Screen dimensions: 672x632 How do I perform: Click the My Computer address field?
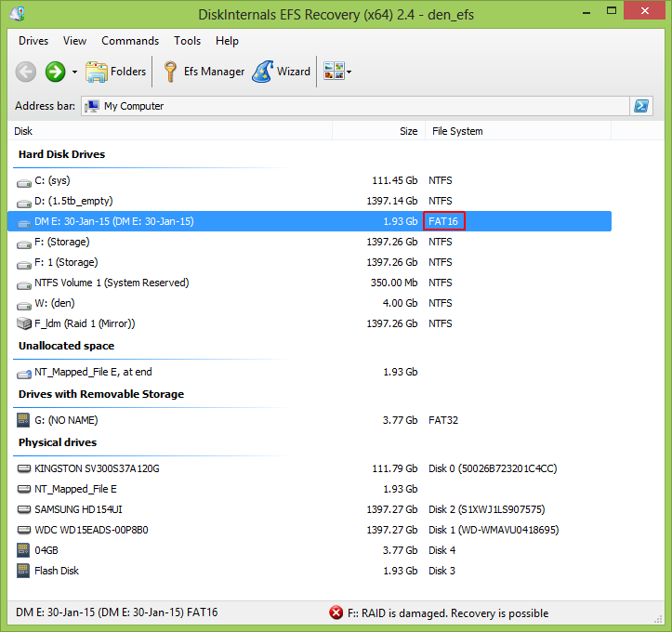(x=355, y=106)
